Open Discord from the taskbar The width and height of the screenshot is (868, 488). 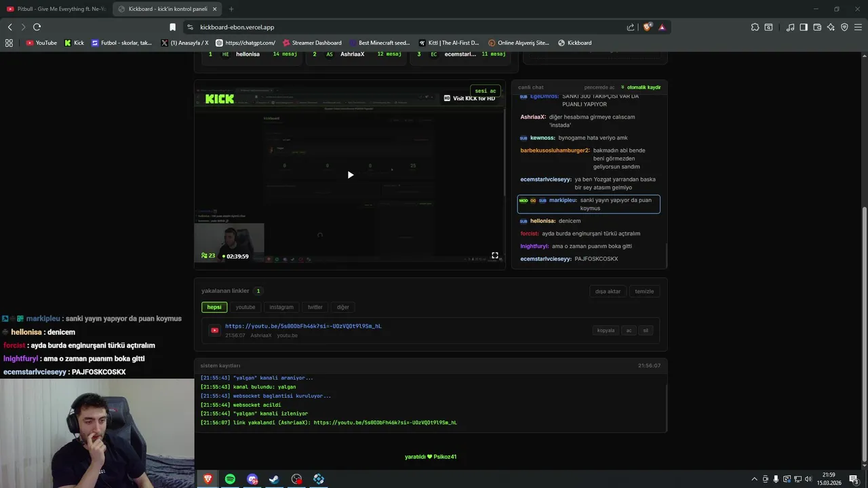tap(252, 479)
